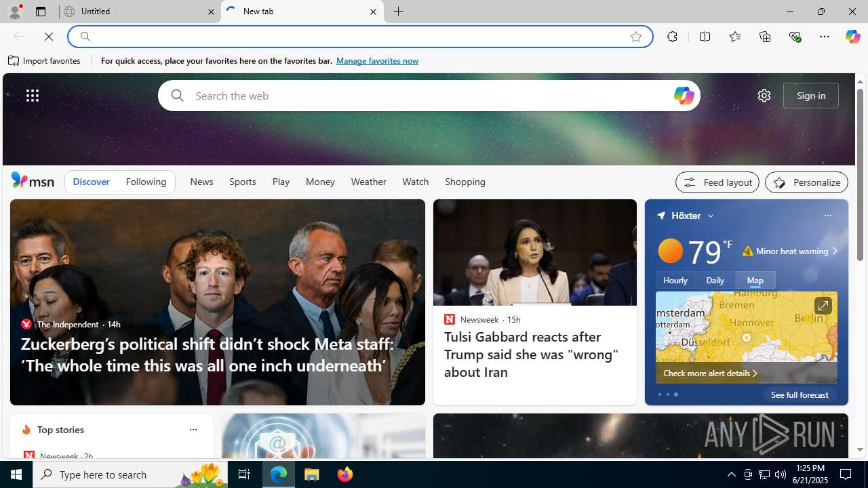The width and height of the screenshot is (868, 488).
Task: Open the Sports section
Action: click(x=242, y=182)
